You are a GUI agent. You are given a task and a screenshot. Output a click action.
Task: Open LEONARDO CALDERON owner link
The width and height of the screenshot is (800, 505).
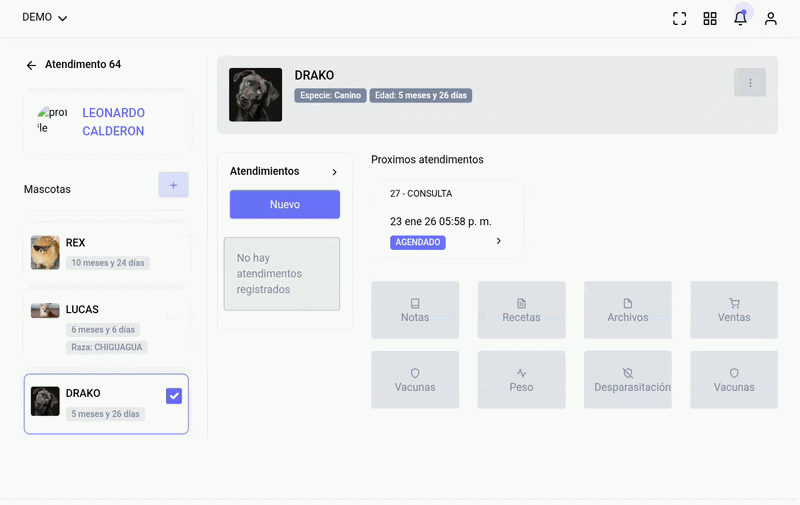click(x=113, y=122)
